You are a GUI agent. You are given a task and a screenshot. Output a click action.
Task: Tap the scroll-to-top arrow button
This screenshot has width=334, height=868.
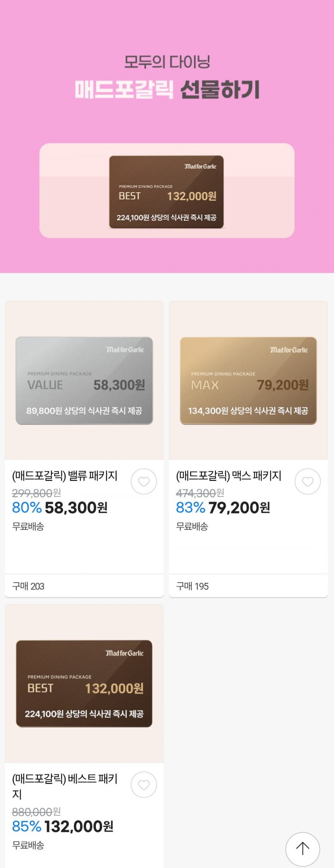point(302,849)
